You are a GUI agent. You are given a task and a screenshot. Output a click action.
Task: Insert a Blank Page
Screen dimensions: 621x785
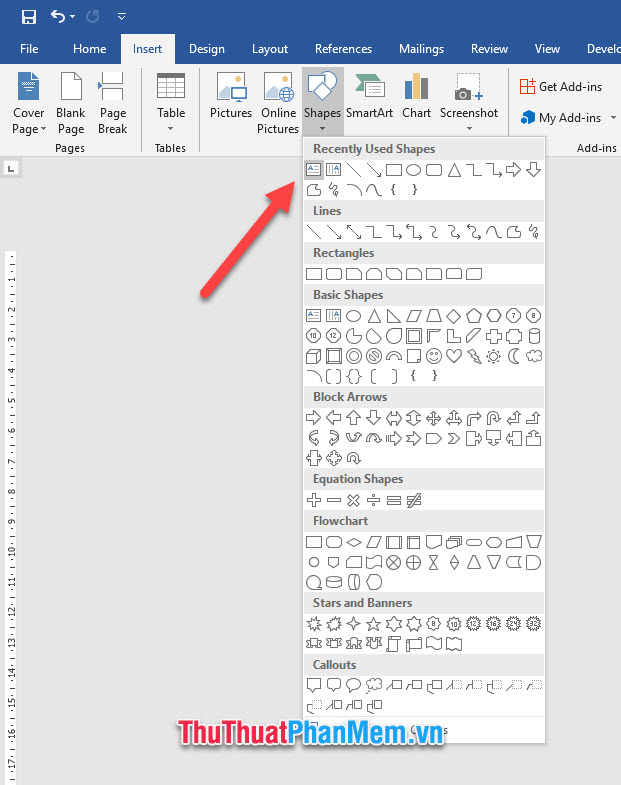71,103
